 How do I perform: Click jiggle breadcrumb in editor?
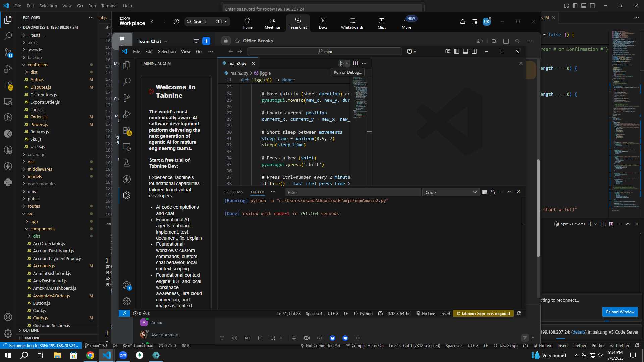265,73
